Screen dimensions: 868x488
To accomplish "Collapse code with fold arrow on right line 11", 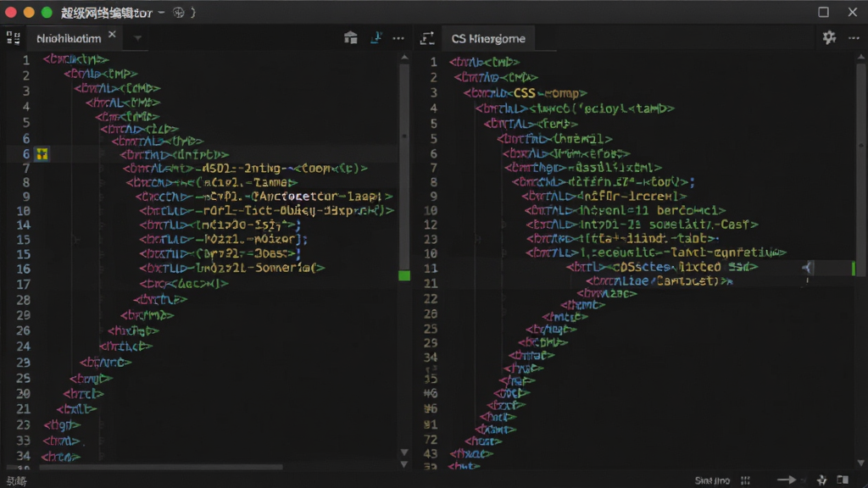I will [807, 268].
